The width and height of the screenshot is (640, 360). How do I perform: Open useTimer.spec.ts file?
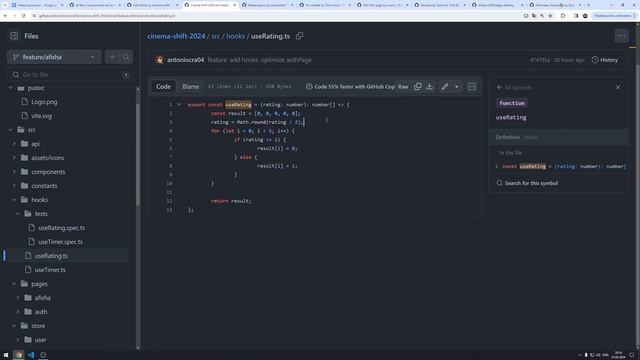tap(60, 242)
